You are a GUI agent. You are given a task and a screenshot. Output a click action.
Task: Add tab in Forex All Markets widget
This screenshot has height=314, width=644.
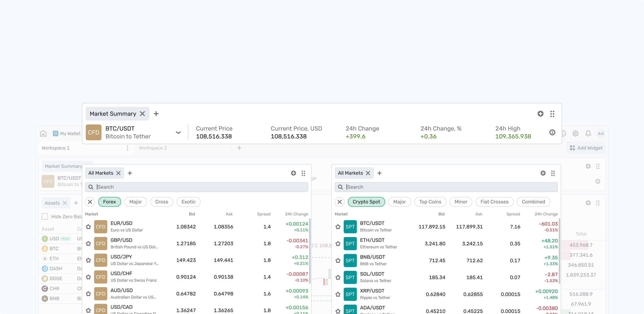[130, 173]
